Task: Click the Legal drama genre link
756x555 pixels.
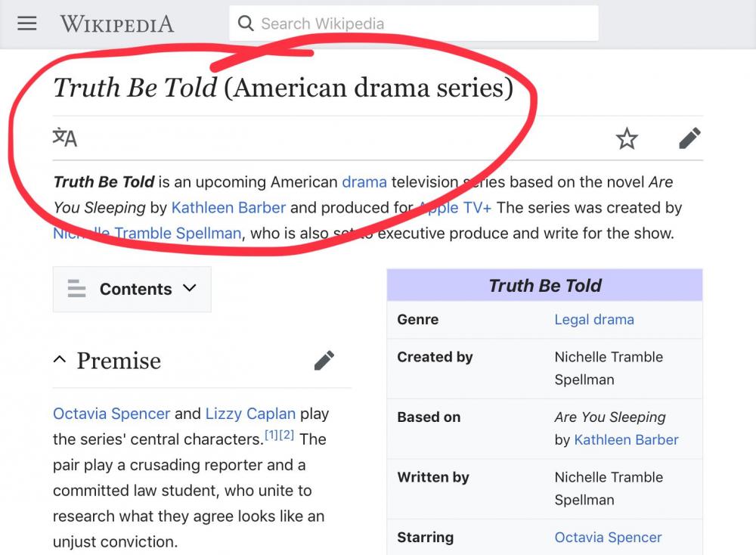Action: (x=594, y=319)
